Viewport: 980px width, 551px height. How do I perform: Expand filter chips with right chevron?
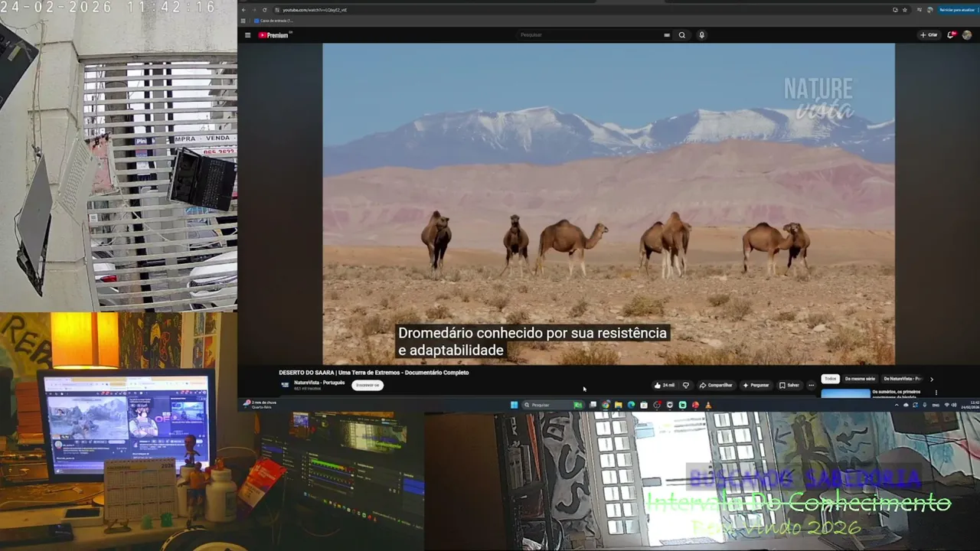click(931, 379)
